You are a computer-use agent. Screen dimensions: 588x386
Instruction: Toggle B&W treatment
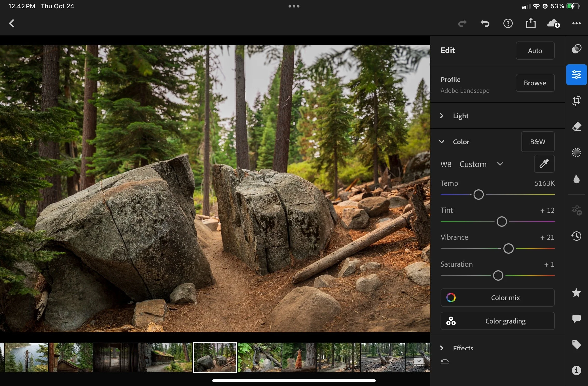(537, 142)
